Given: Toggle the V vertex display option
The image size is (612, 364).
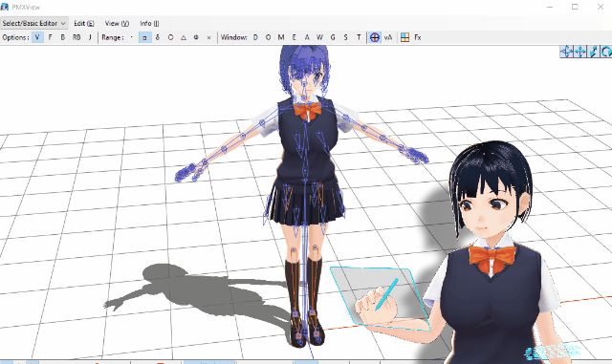Looking at the screenshot, I should 37,37.
